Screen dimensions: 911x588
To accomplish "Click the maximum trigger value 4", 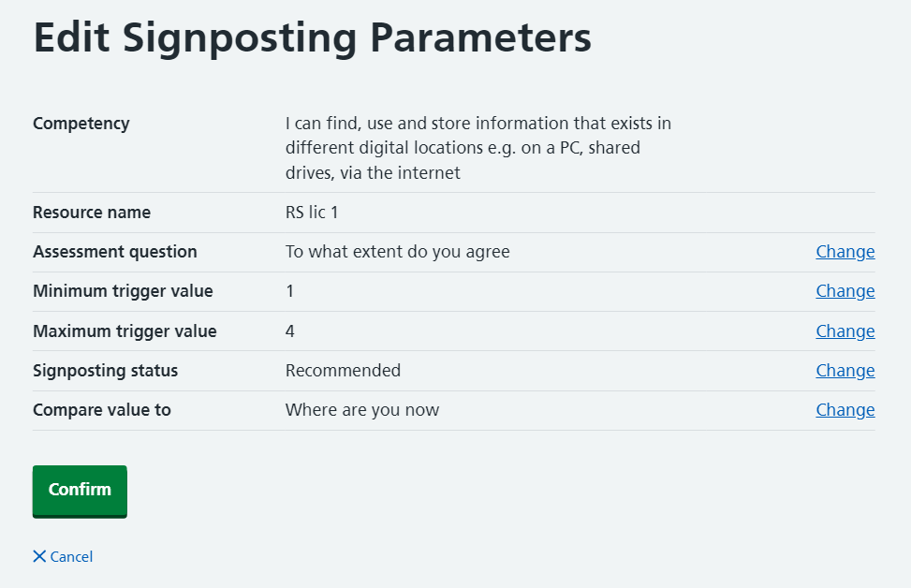I will point(290,331).
